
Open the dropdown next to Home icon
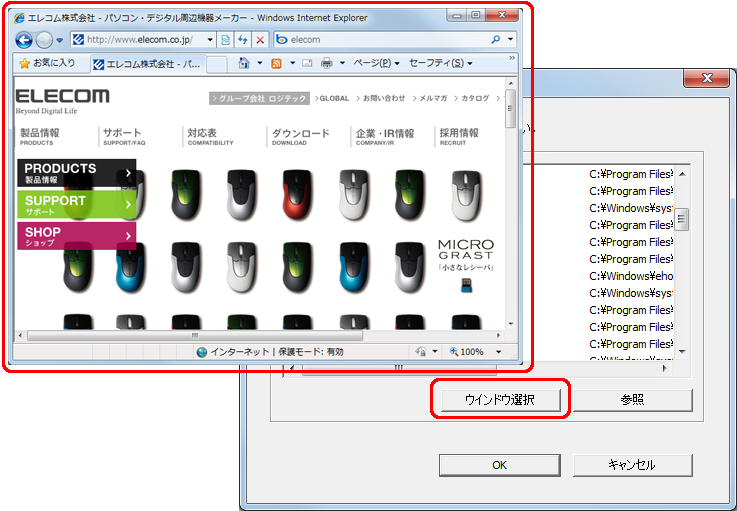[x=259, y=63]
